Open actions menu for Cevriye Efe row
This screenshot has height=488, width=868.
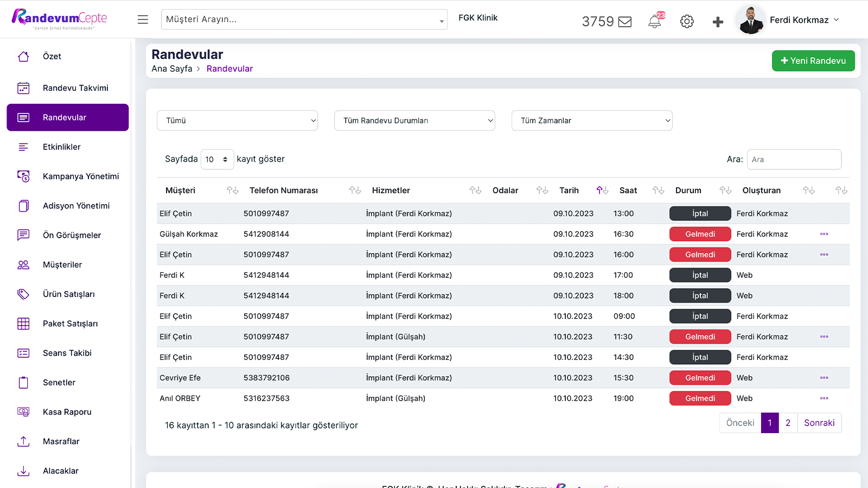click(x=824, y=378)
